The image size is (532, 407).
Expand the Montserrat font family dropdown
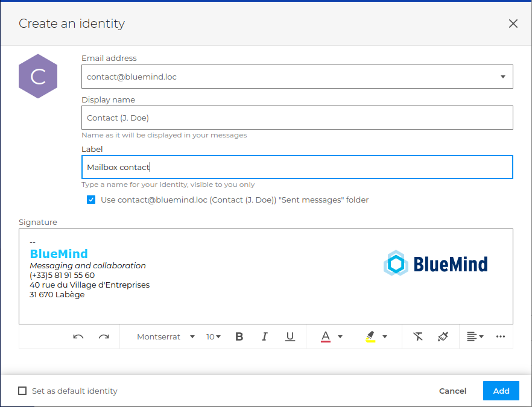point(166,336)
